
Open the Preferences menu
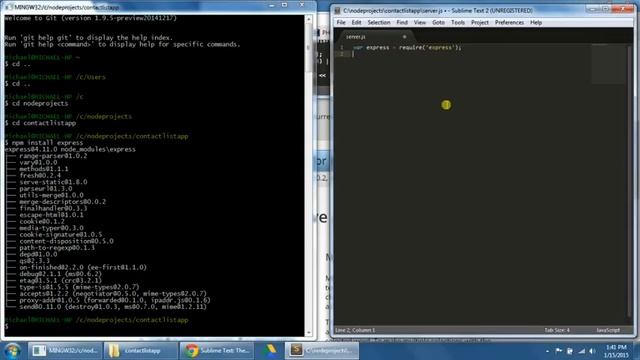pyautogui.click(x=509, y=23)
